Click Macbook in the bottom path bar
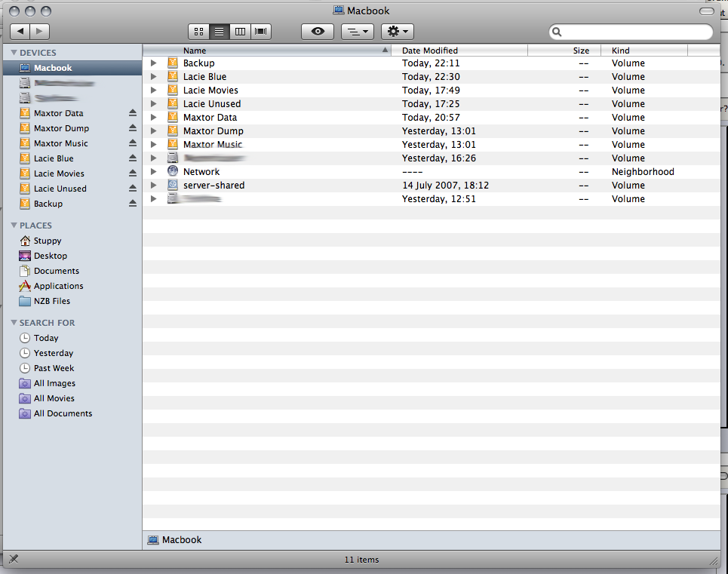The height and width of the screenshot is (574, 728). (174, 539)
